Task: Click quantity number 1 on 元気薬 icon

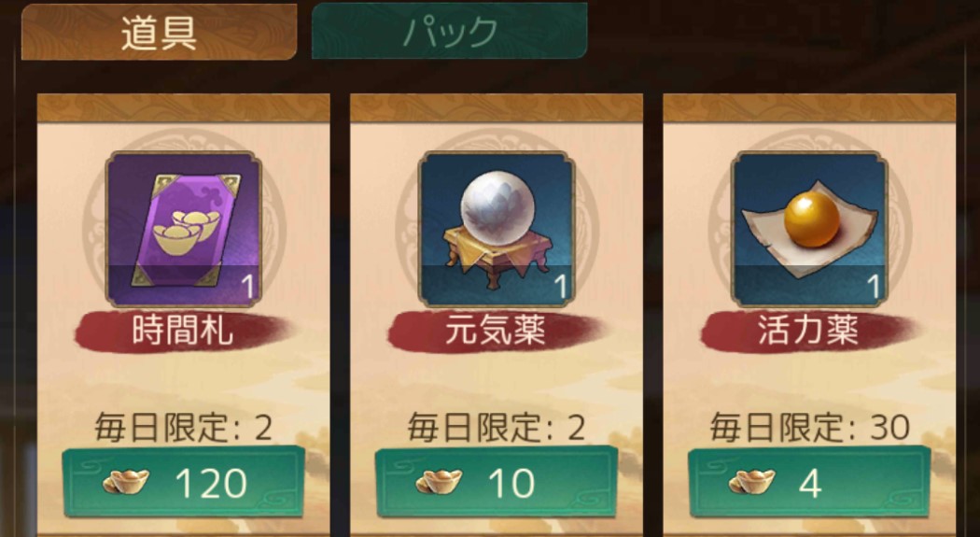Action: pos(561,288)
